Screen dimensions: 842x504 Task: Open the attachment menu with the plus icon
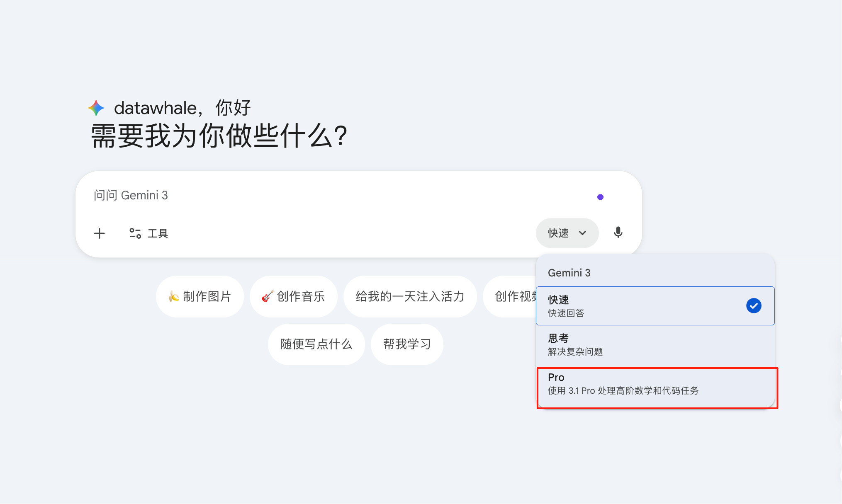coord(100,233)
